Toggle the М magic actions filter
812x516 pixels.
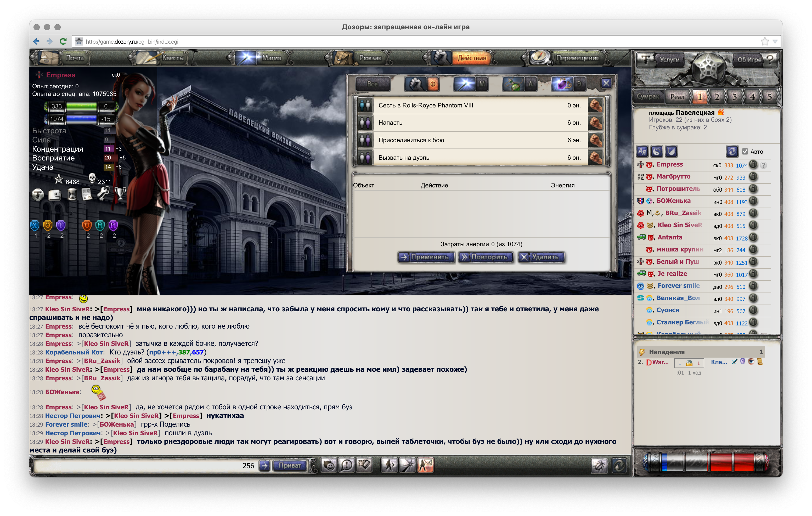tap(482, 84)
